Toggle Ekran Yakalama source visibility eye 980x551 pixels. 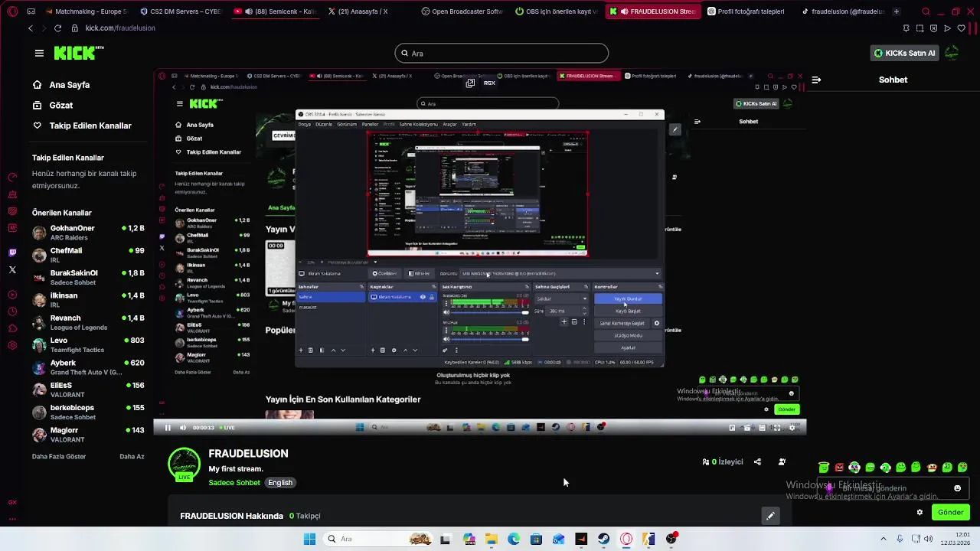click(x=423, y=297)
